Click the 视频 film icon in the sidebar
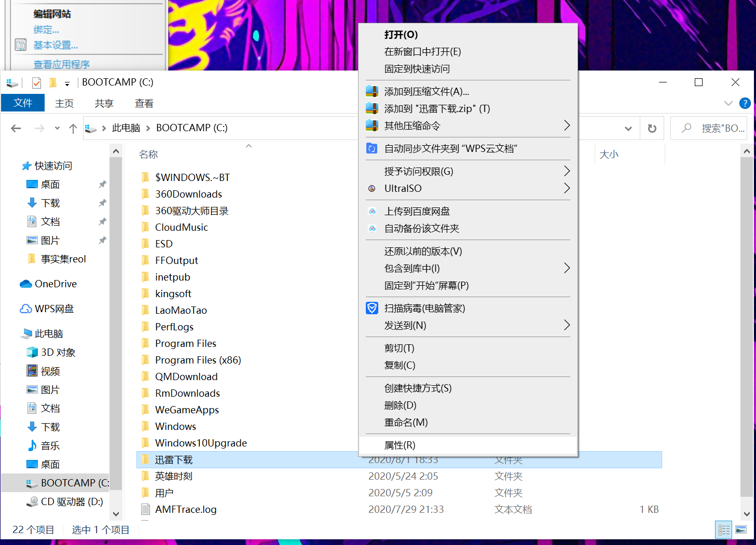 click(x=32, y=371)
